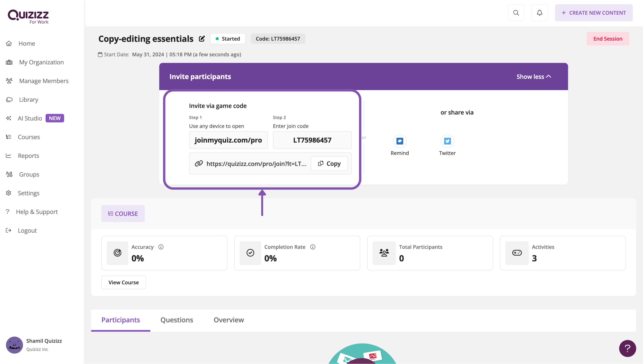
Task: Click the LT75986457 join code field
Action: [x=312, y=140]
